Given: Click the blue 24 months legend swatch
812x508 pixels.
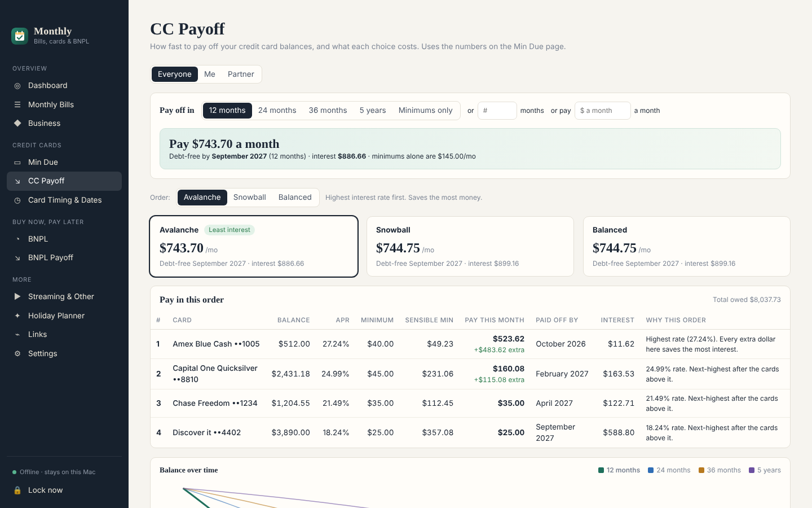Looking at the screenshot, I should pos(651,470).
